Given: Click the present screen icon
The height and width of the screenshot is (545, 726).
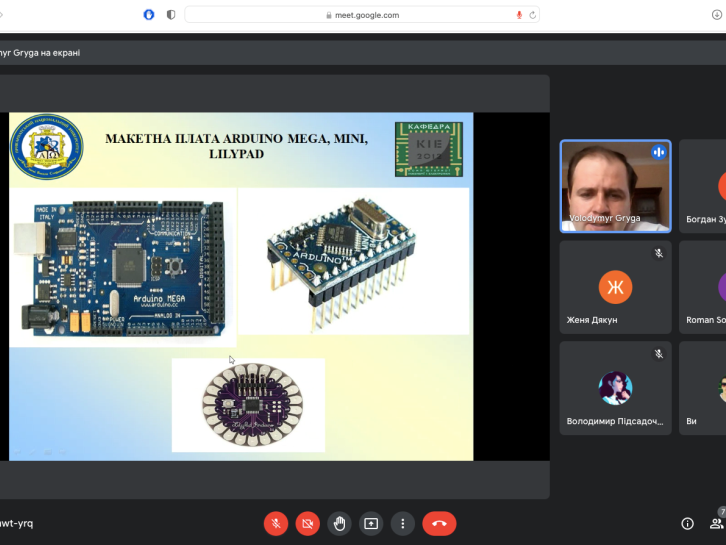Looking at the screenshot, I should [x=371, y=523].
